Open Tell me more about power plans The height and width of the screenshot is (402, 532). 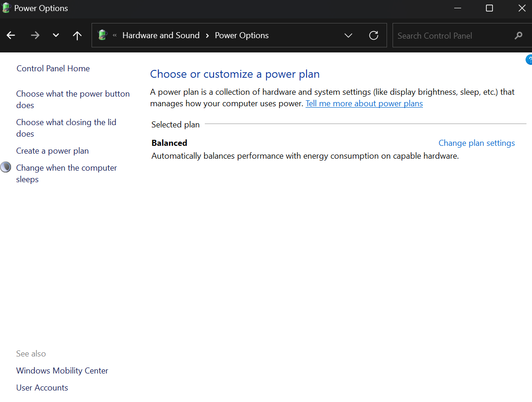click(x=364, y=103)
